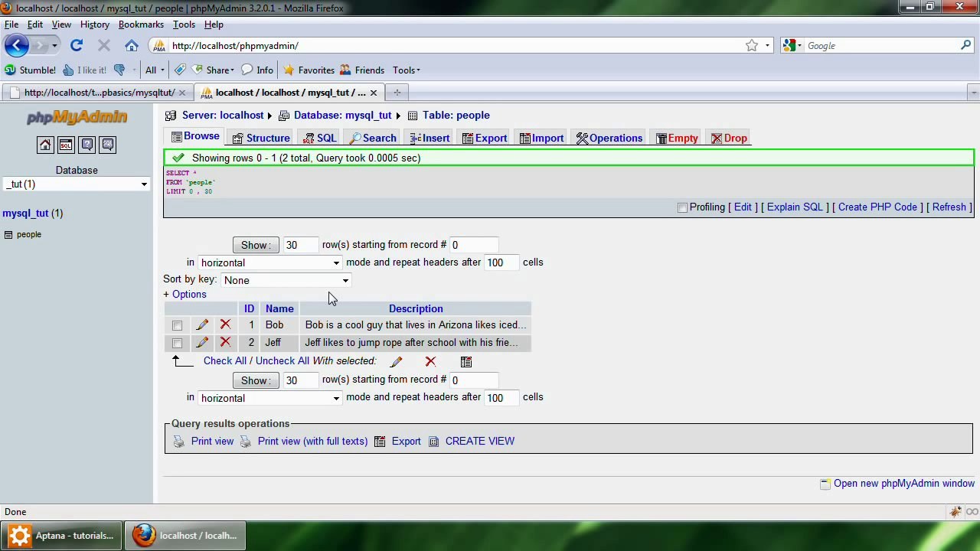Open CREATE VIEW link

[480, 442]
